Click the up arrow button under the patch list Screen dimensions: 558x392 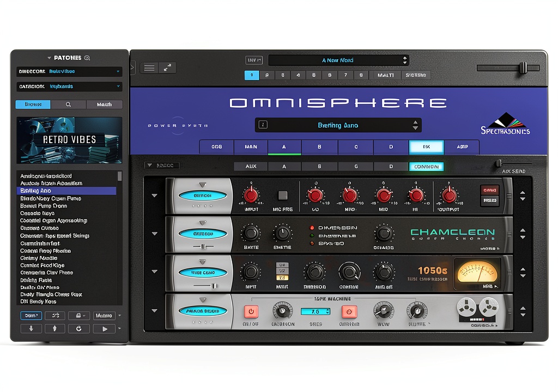tap(55, 329)
